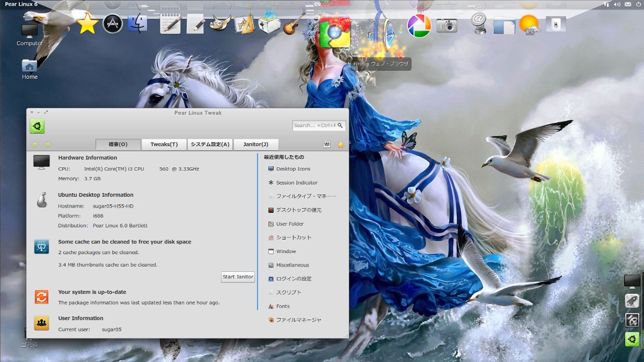Click the Pear Linux 6.0 Bartlett distribution text

[120, 226]
